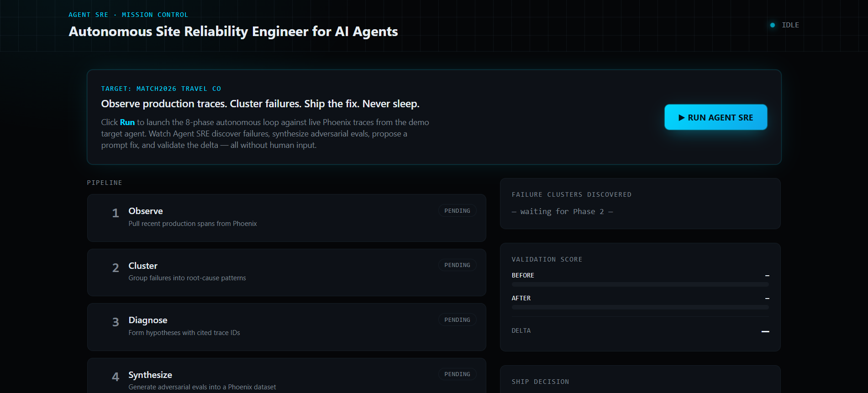Click the IDLE status dot indicator
The width and height of the screenshot is (868, 393).
773,25
